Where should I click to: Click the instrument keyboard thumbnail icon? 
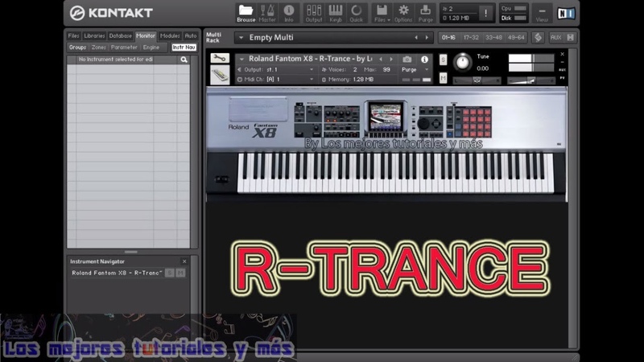point(220,76)
